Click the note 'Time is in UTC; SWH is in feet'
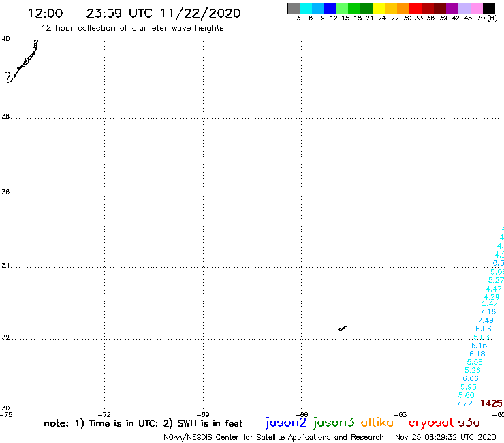Viewport: 504px width, 443px height. pos(143,423)
